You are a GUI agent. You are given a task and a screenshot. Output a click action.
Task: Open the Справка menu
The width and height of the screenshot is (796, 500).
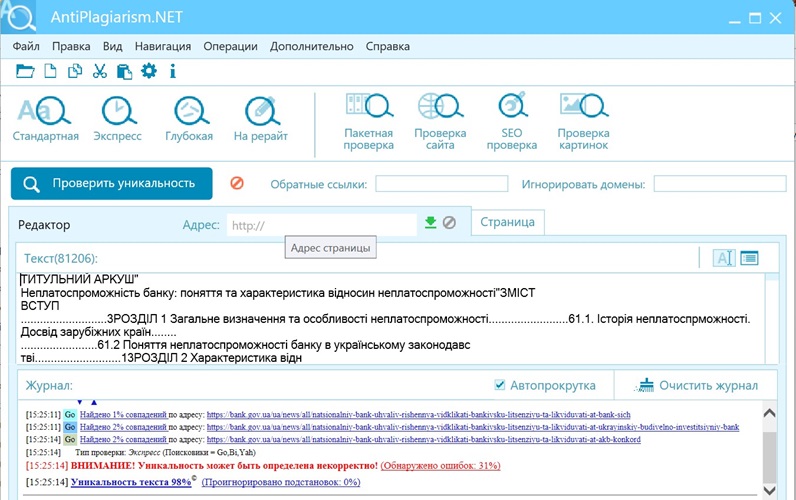[x=388, y=46]
